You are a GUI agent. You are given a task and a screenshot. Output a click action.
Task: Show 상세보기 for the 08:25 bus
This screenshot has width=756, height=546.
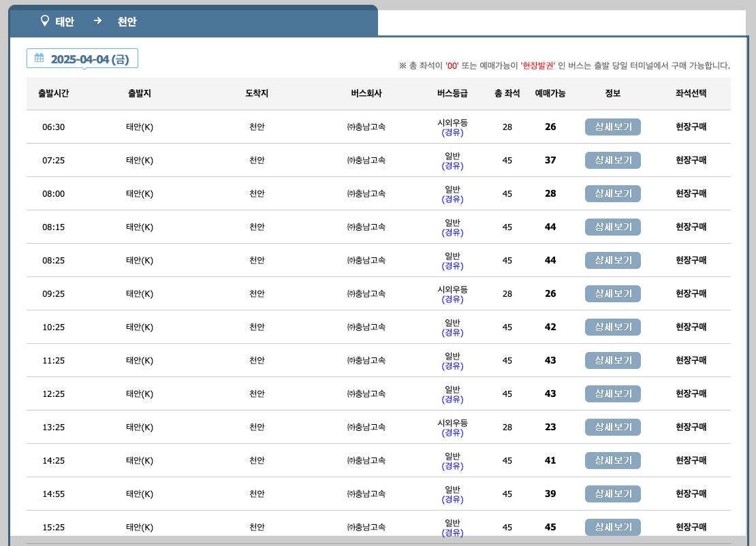(x=613, y=260)
